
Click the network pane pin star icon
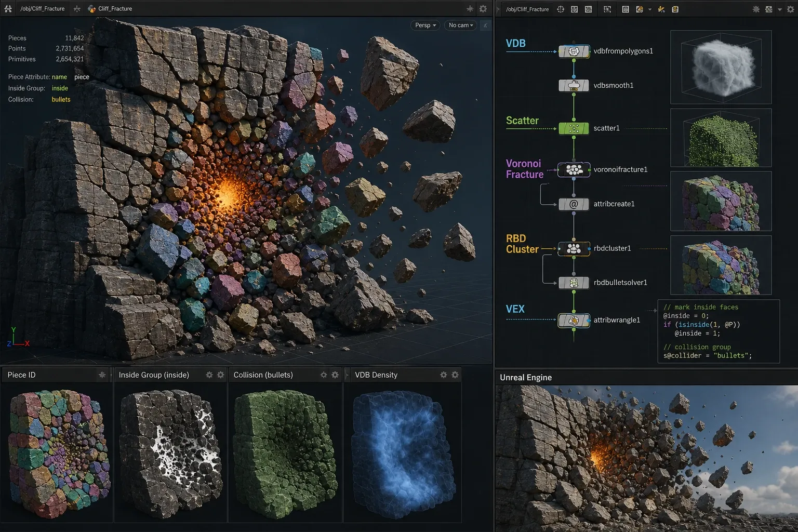point(756,9)
